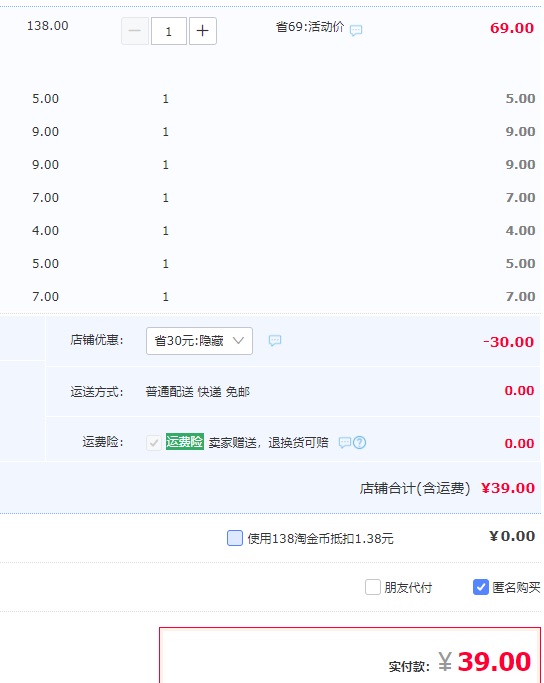Uncheck the 匿名购买 checkbox
The image size is (544, 683).
pos(481,587)
